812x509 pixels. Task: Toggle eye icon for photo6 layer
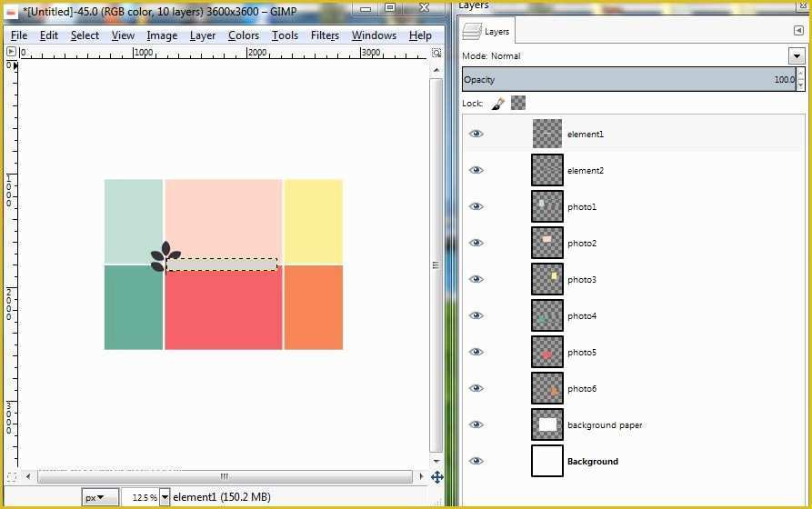tap(476, 388)
